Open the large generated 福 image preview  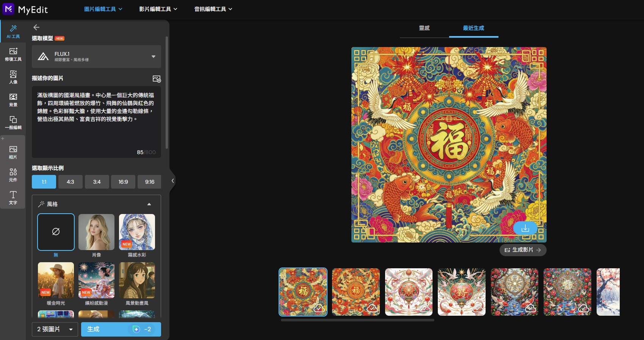[449, 145]
